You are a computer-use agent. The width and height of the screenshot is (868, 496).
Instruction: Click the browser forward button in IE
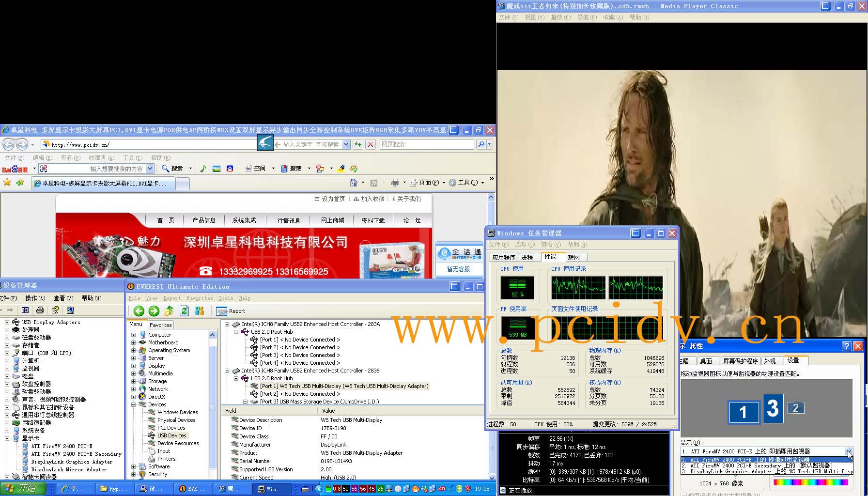(x=22, y=144)
